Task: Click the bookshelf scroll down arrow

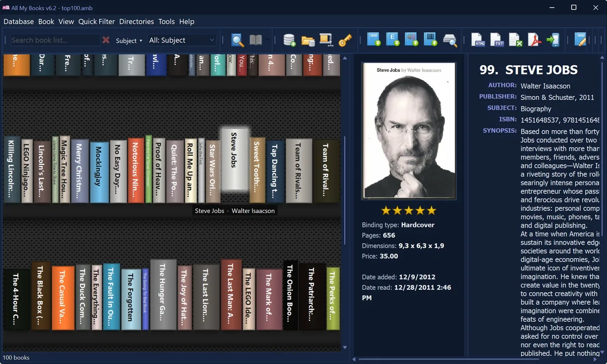Action: [345, 347]
